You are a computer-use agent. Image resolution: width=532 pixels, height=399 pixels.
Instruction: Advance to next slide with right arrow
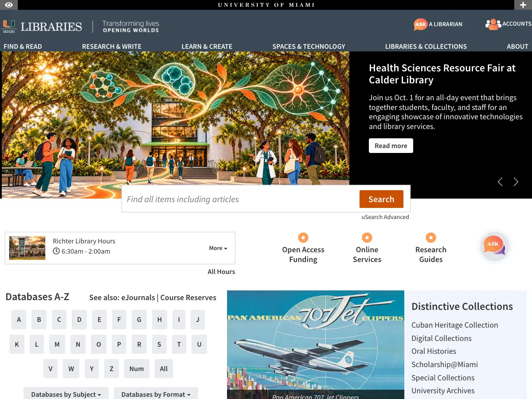[516, 182]
